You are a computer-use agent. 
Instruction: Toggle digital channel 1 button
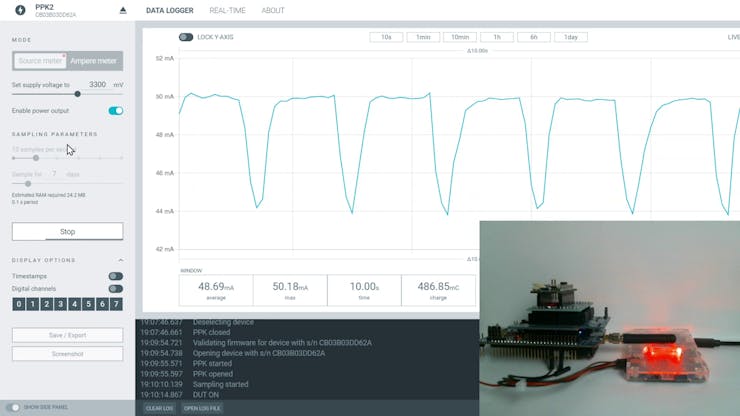(33, 304)
